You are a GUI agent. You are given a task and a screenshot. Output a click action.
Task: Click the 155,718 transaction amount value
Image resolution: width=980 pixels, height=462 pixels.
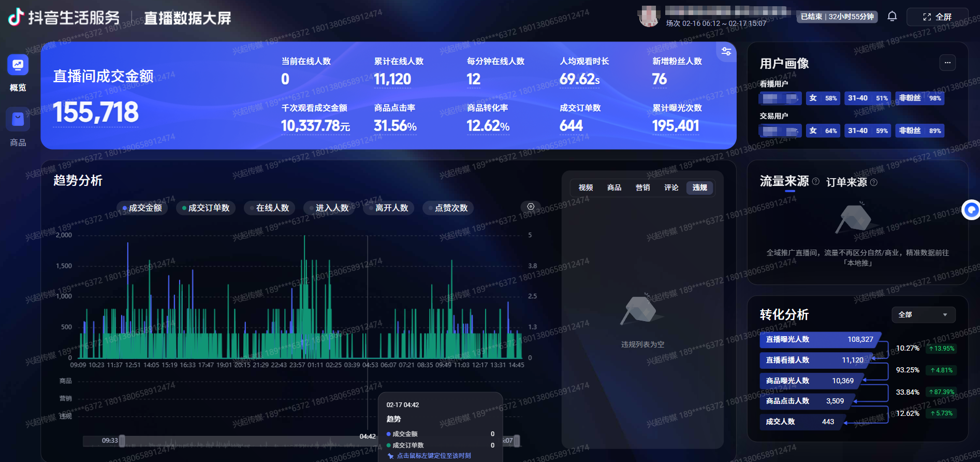pos(96,112)
